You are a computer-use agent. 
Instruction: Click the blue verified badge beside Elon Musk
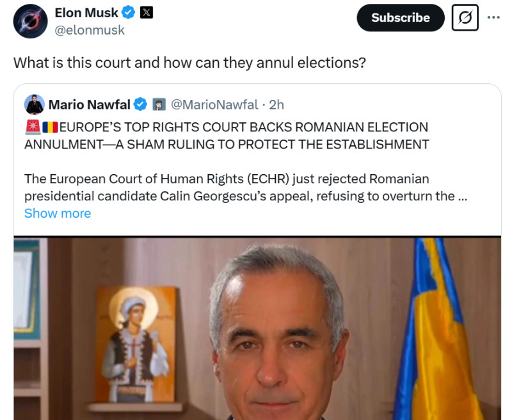coord(130,13)
